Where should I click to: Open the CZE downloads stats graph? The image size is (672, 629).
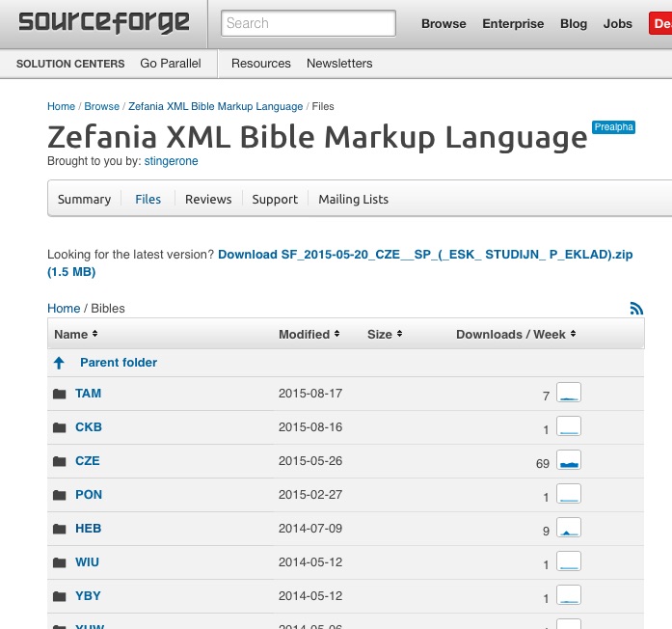point(569,459)
